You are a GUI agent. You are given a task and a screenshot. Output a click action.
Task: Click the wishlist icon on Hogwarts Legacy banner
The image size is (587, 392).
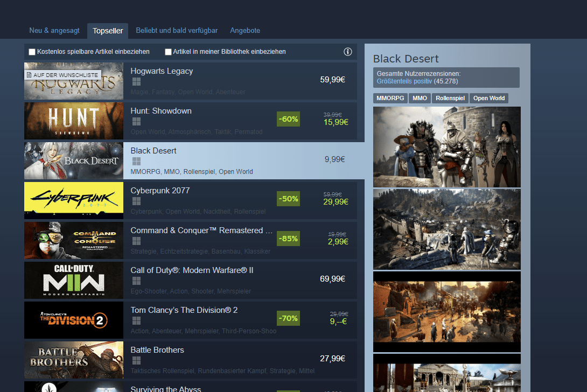(x=29, y=75)
